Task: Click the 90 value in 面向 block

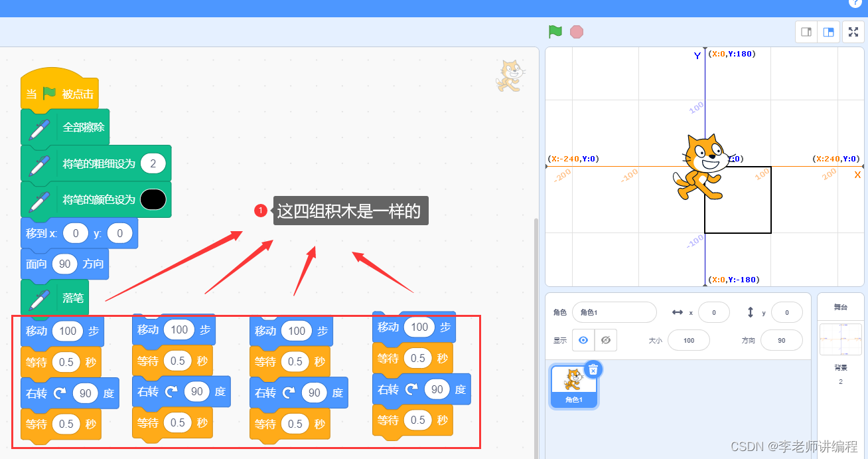Action: point(64,264)
